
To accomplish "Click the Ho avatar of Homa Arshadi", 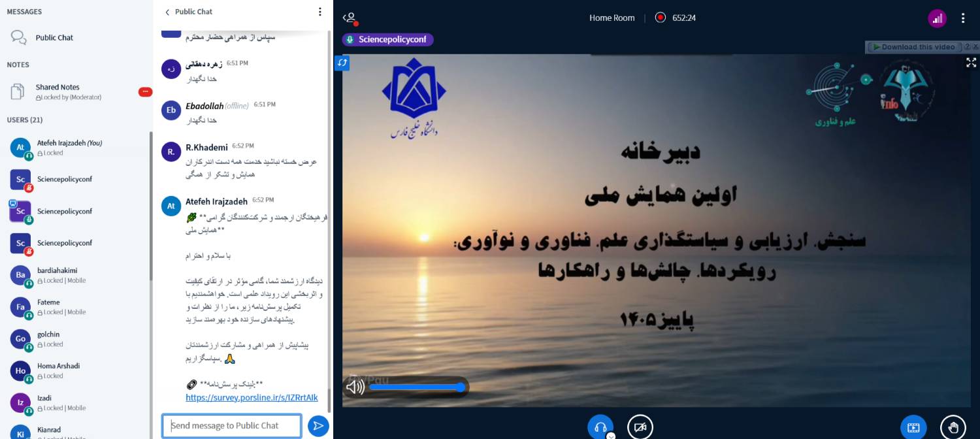I will pos(20,370).
